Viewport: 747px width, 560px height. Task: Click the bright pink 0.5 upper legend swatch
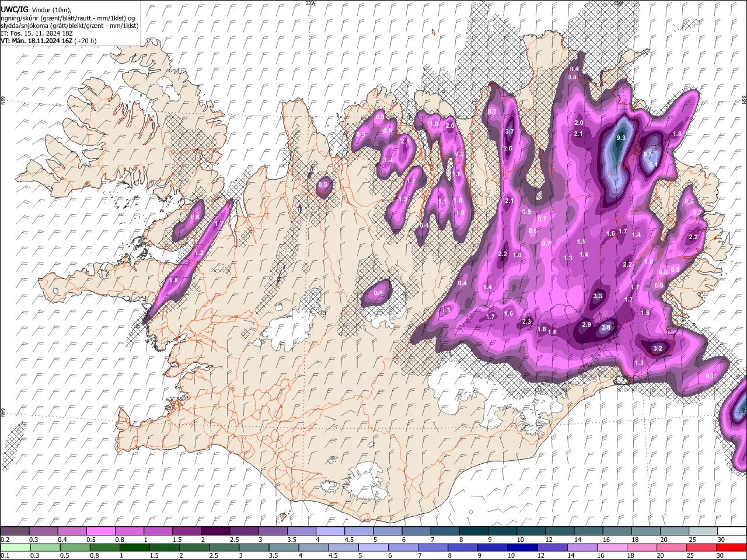100,531
